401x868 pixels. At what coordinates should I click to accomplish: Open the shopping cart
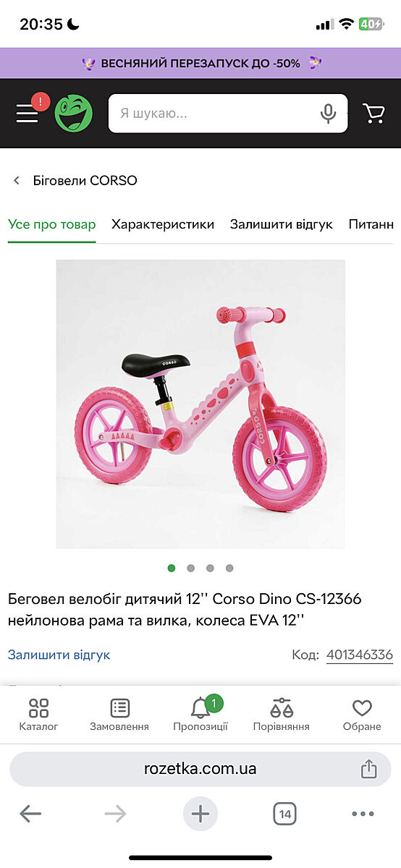click(373, 113)
